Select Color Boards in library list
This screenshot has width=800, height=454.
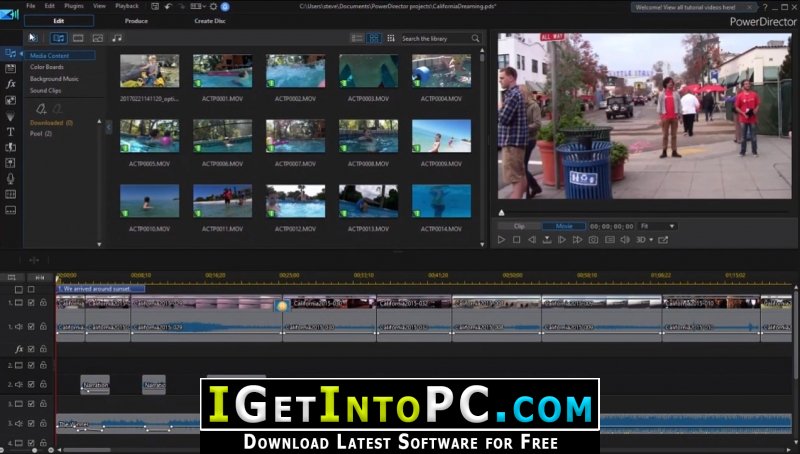[47, 67]
